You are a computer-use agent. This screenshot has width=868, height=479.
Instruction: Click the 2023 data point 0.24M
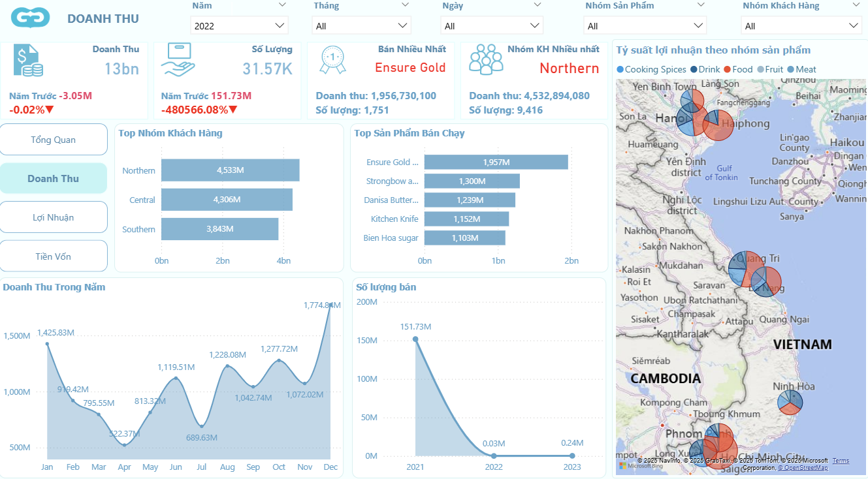tap(572, 456)
